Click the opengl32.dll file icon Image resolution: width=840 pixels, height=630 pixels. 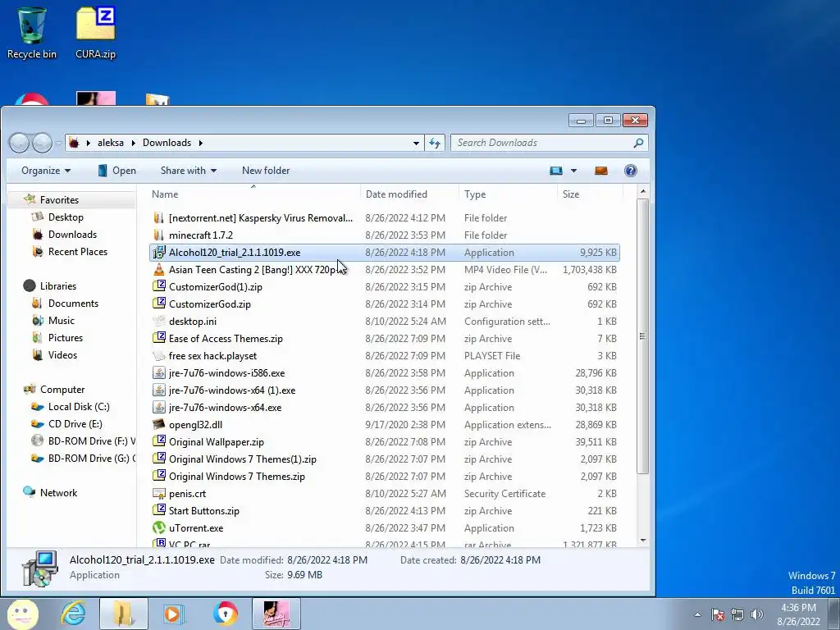point(158,425)
